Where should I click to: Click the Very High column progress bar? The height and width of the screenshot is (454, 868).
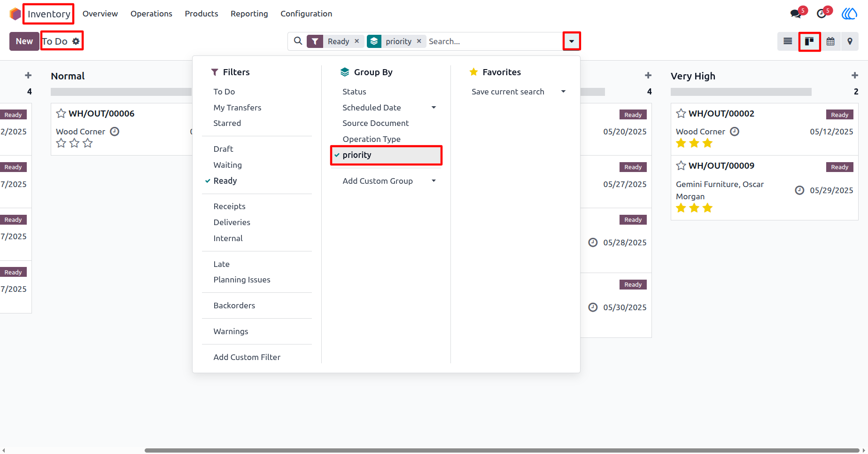(741, 92)
